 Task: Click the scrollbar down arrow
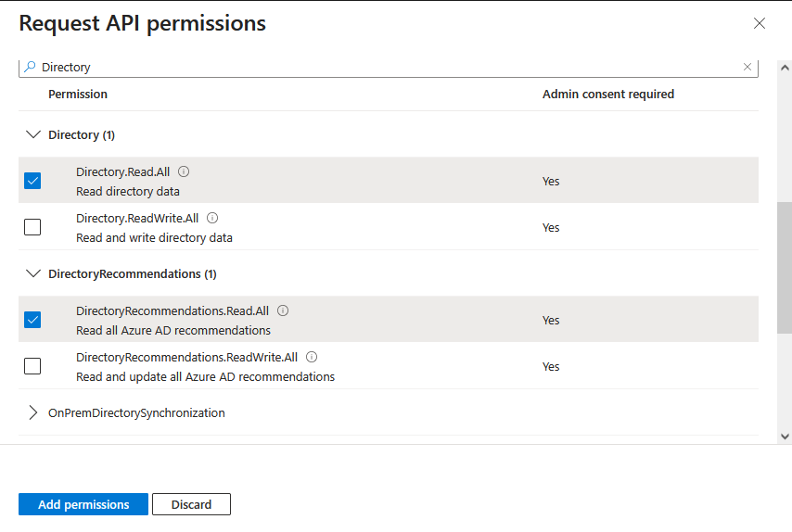[785, 436]
